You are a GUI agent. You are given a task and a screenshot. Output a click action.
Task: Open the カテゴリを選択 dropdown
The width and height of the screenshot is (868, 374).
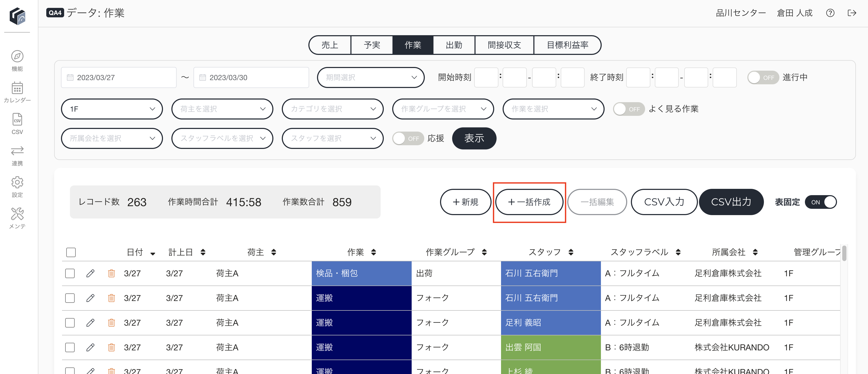point(333,109)
